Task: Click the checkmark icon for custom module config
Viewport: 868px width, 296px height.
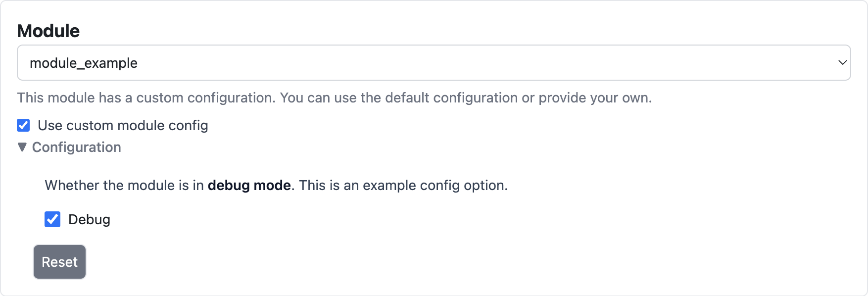Action: pyautogui.click(x=22, y=125)
